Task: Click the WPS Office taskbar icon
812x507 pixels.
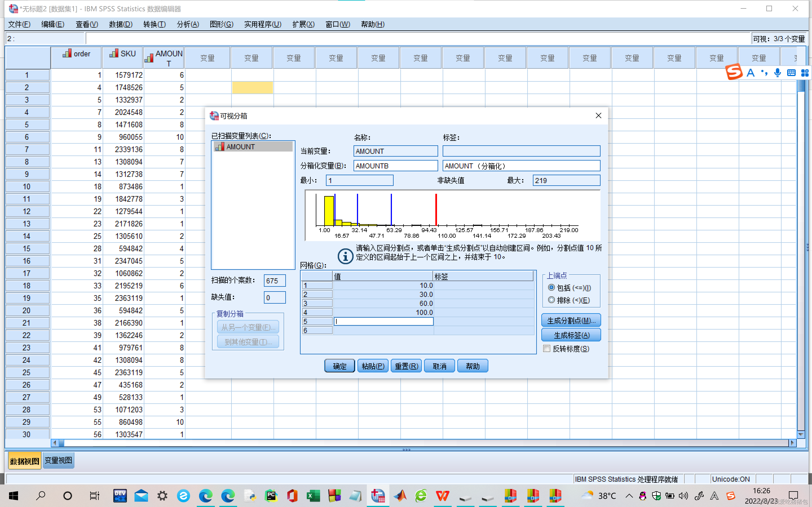Action: click(442, 496)
